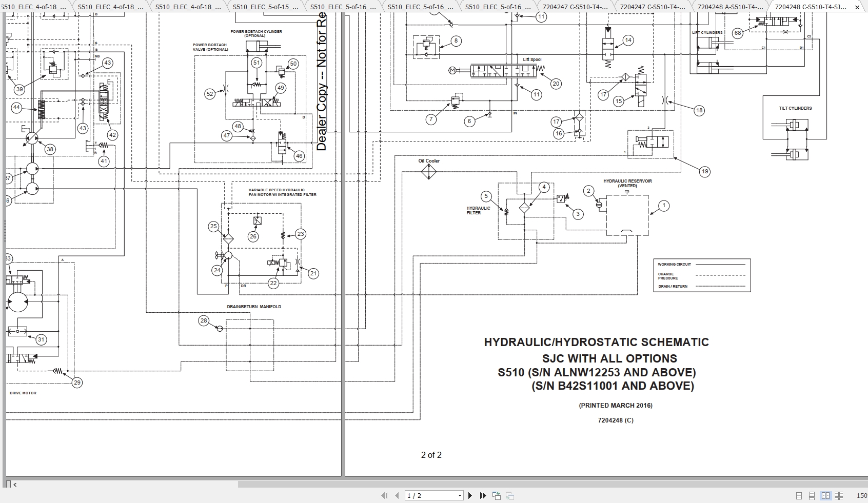Select the continuous scrolling layout icon
This screenshot has height=503, width=868.
pos(812,495)
